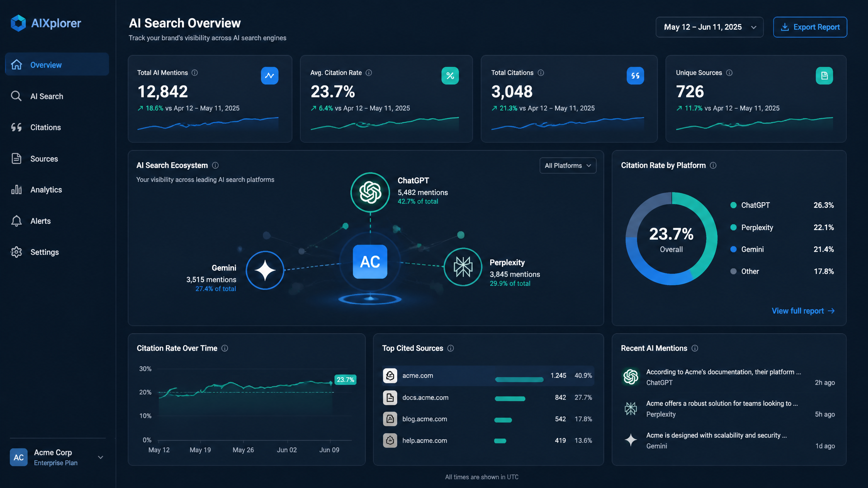Click the 27.4% of total Gemini text

click(216, 289)
